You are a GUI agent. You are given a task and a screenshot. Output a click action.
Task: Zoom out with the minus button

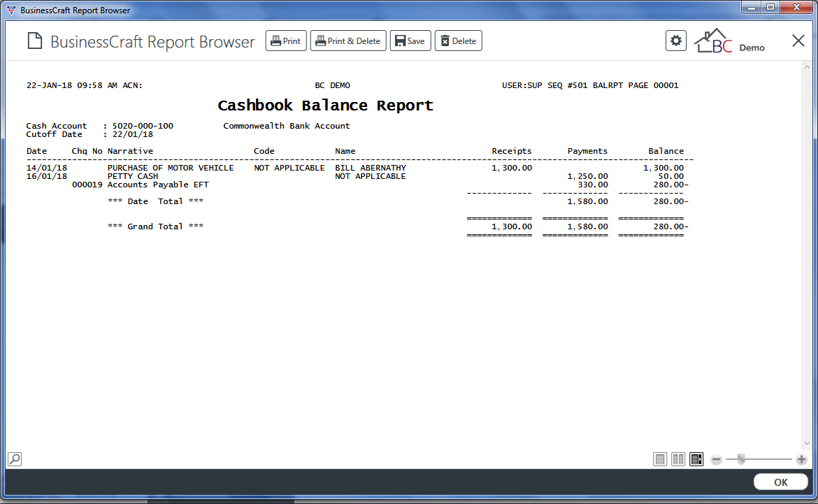click(716, 460)
